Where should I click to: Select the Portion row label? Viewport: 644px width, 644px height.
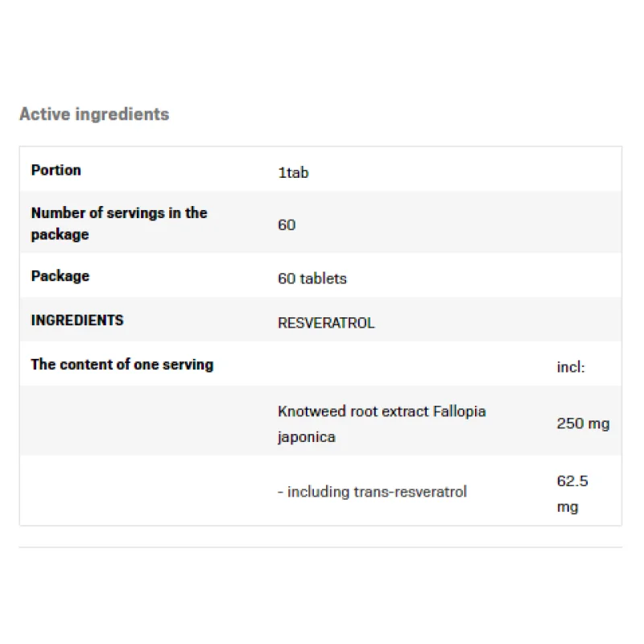pos(56,170)
